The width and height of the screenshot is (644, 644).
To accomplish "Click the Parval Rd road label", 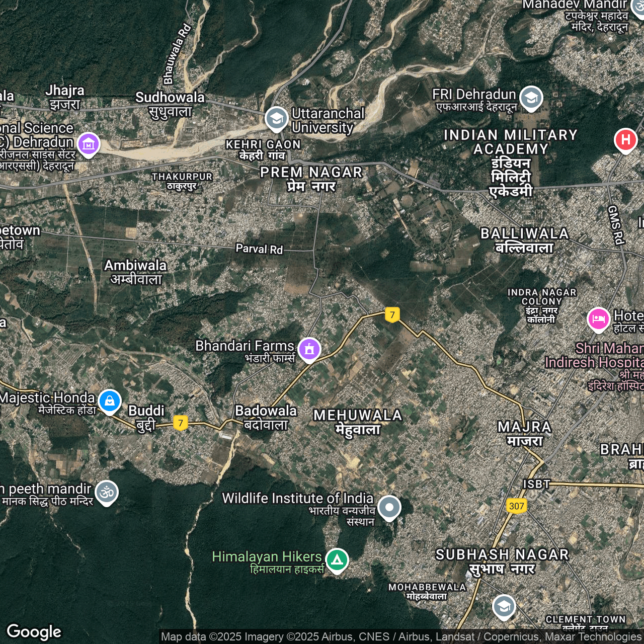I will [x=259, y=249].
